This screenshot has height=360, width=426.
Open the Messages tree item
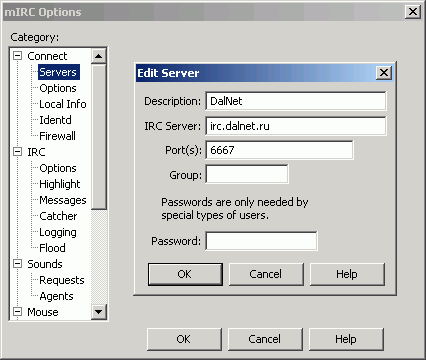(x=63, y=200)
